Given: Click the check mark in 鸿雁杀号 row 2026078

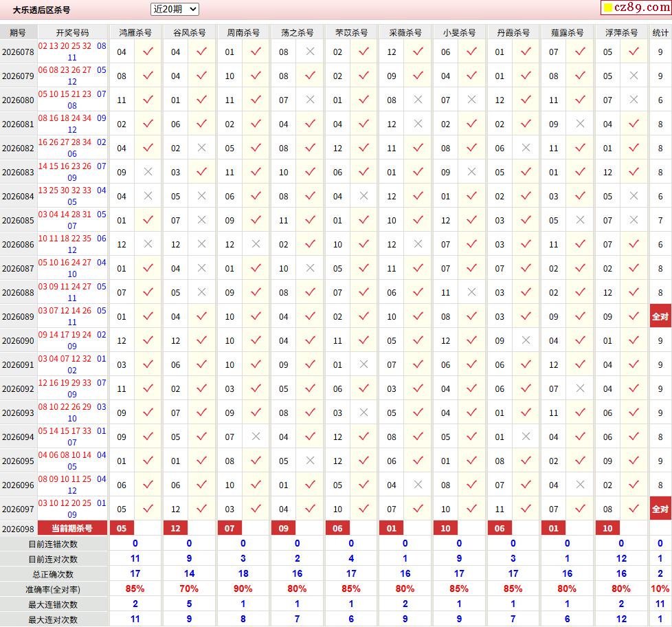Looking at the screenshot, I should [x=148, y=52].
